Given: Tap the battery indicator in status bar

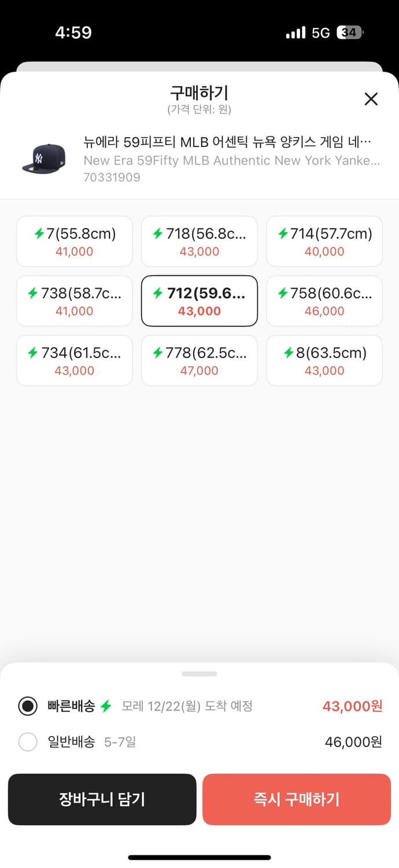Looking at the screenshot, I should pos(349,33).
